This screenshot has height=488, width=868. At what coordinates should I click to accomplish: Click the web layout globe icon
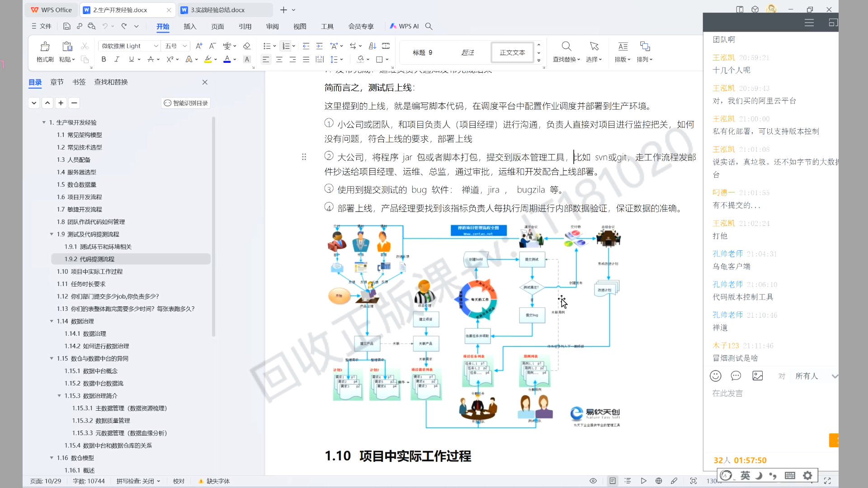(x=659, y=481)
